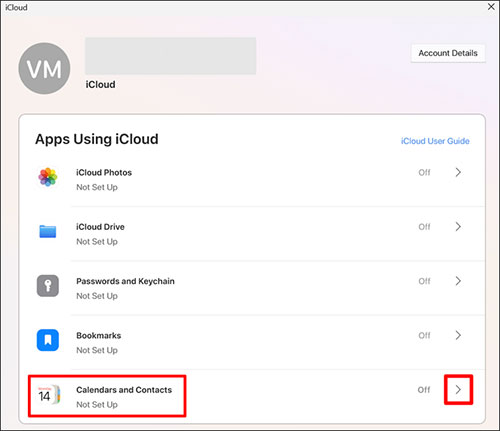Click the Calendars and Contacts calendar icon
The image size is (500, 431).
[x=49, y=395]
